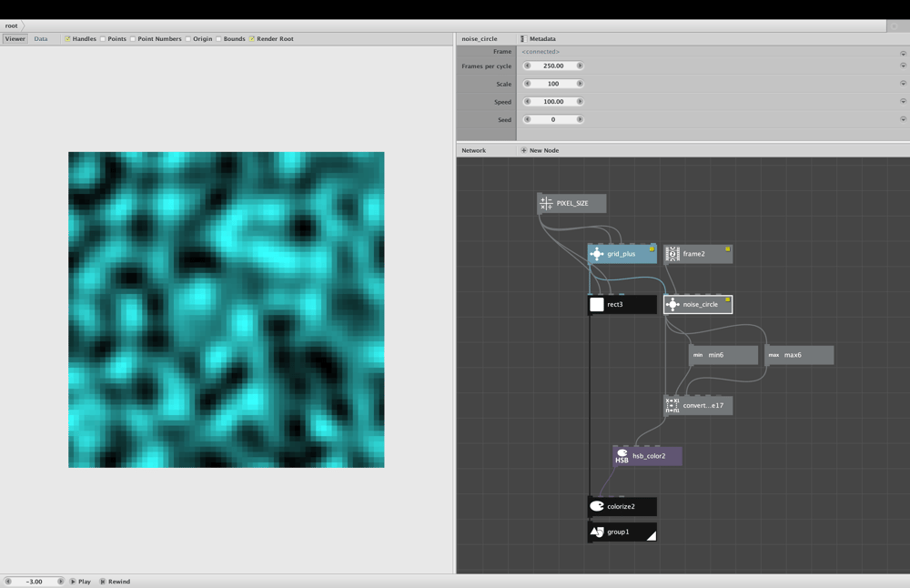Click the group1 node shapes icon
The image size is (910, 588).
[597, 532]
